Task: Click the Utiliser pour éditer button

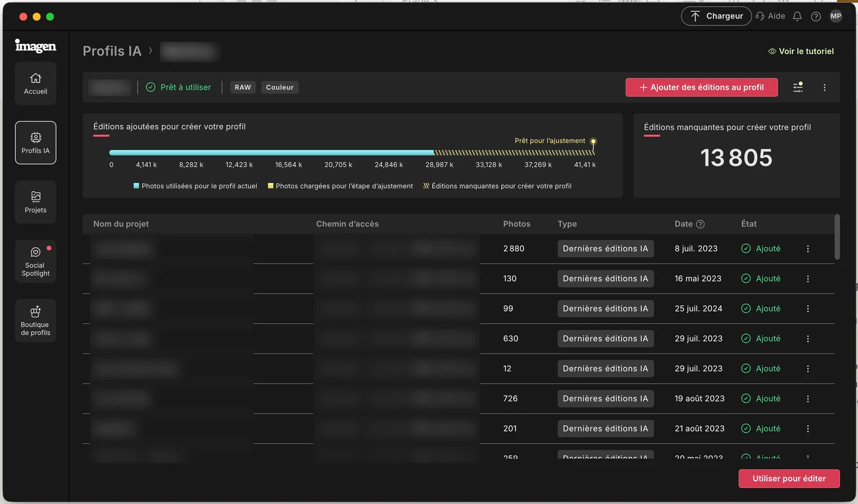Action: click(789, 478)
